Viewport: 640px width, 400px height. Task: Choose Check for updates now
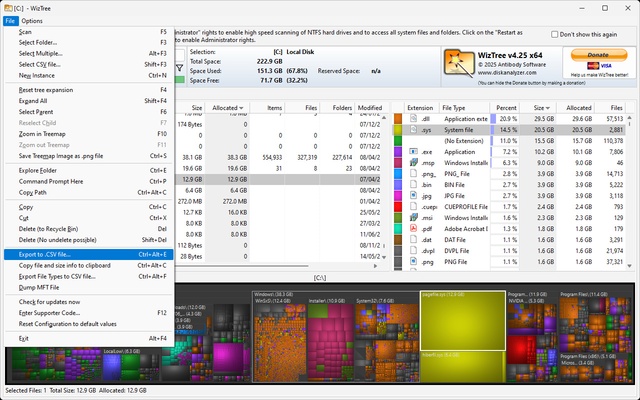click(89, 302)
